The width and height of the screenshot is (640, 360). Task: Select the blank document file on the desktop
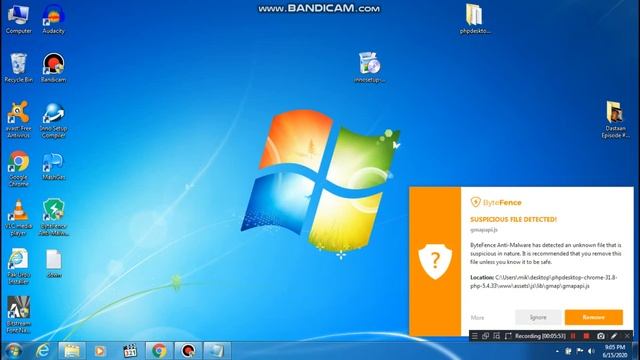coord(53,264)
